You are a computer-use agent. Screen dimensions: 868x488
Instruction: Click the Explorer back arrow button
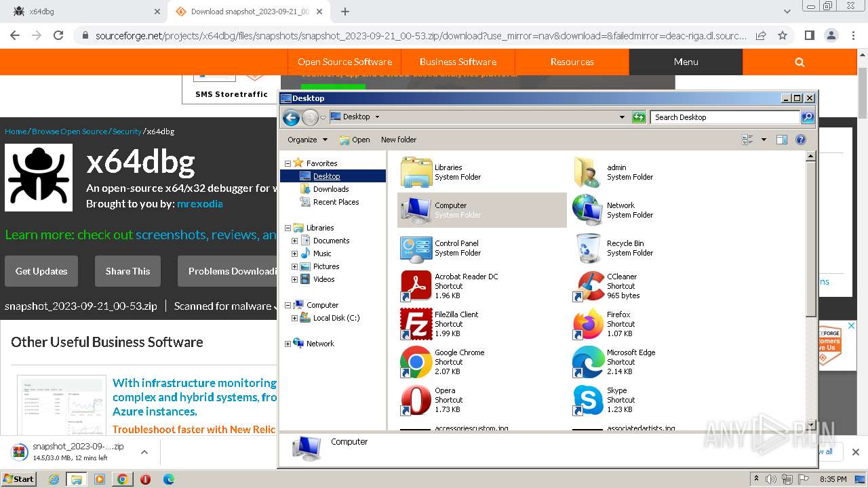click(292, 117)
